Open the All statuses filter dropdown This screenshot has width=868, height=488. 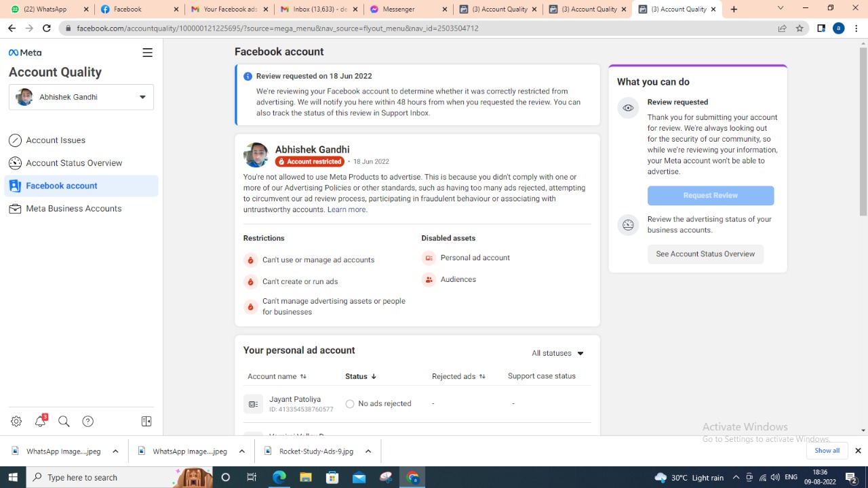pyautogui.click(x=557, y=353)
